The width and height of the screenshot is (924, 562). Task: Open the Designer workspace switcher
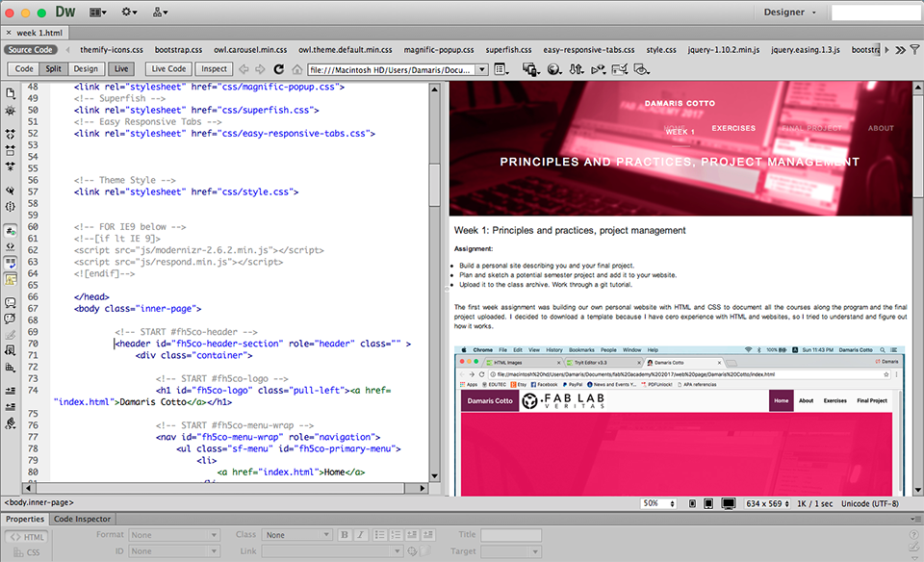tap(789, 12)
